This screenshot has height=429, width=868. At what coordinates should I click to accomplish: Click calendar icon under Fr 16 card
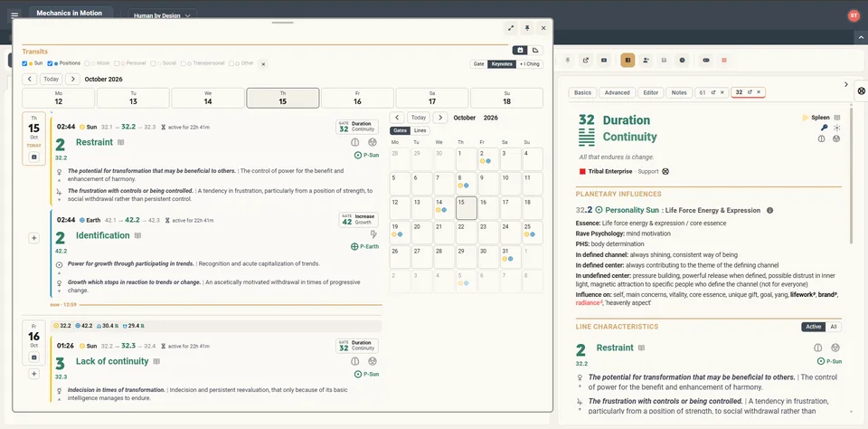point(33,357)
